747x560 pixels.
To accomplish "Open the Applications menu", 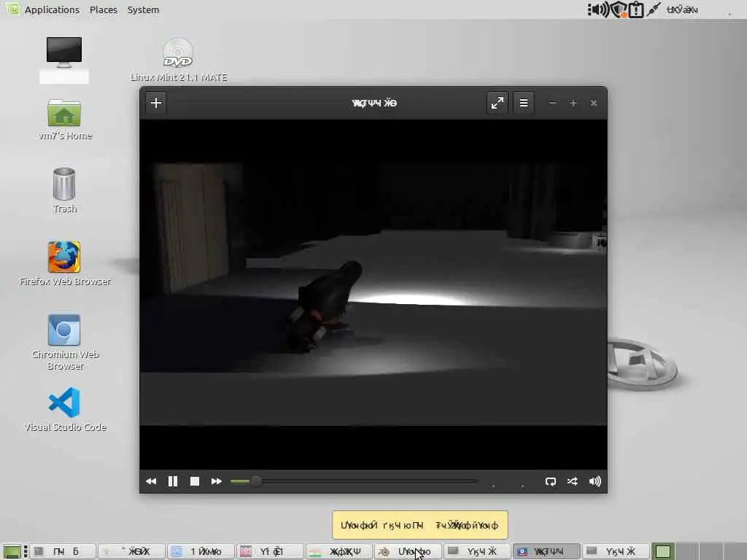I will tap(52, 9).
